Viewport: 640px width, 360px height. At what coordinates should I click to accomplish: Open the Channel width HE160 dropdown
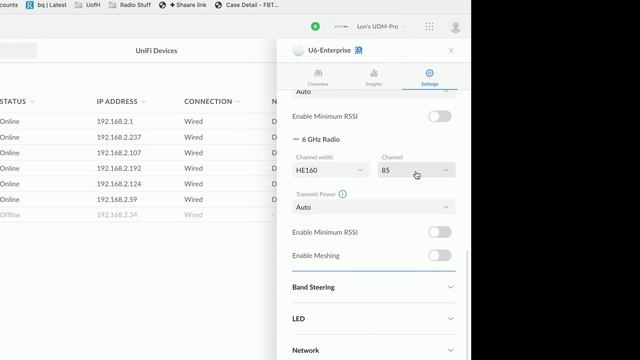click(x=331, y=170)
